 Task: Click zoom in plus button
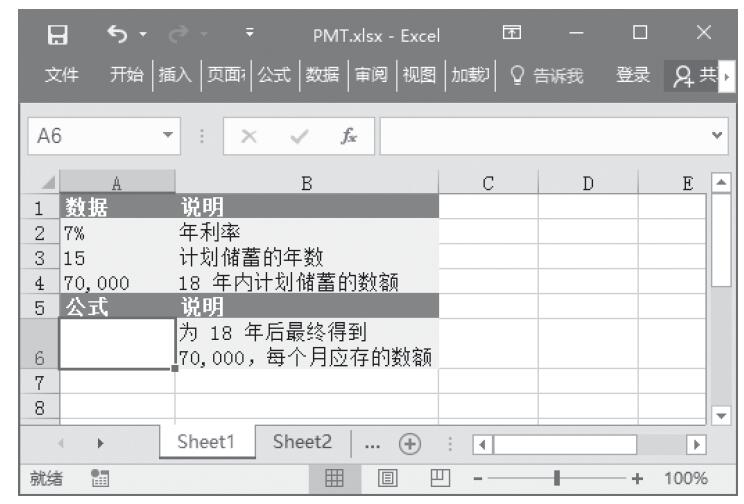pyautogui.click(x=637, y=478)
